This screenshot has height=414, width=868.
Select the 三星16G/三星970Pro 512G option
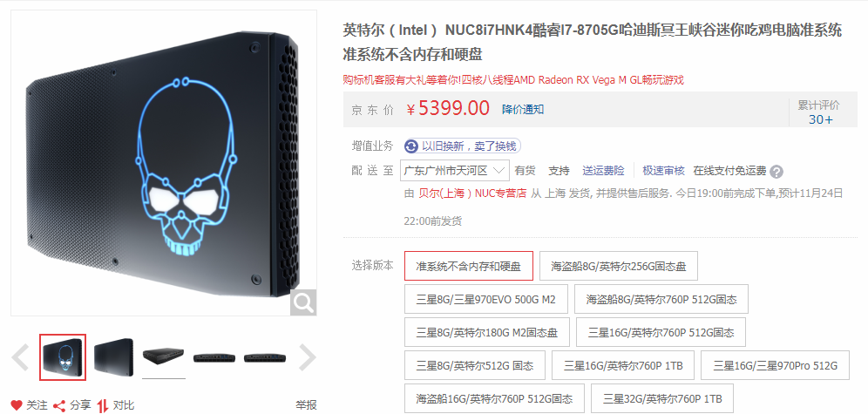coord(775,365)
